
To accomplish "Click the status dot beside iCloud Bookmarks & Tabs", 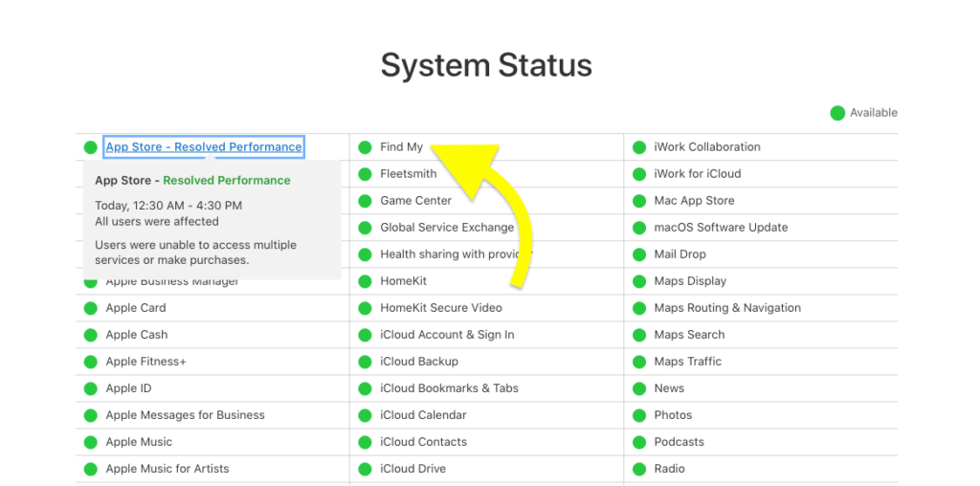I will (x=365, y=389).
